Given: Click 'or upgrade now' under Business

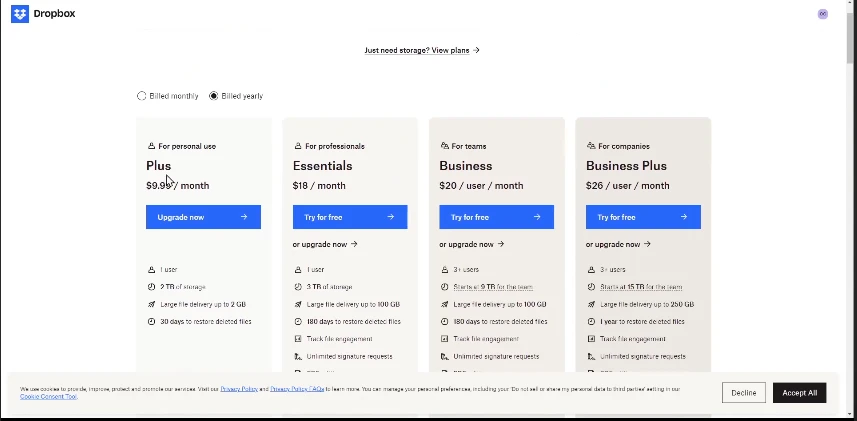Looking at the screenshot, I should 471,244.
